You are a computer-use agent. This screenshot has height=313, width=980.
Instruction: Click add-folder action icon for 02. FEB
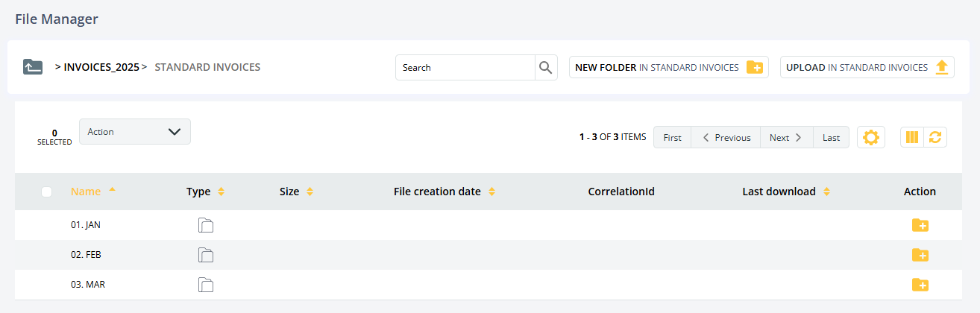(920, 255)
